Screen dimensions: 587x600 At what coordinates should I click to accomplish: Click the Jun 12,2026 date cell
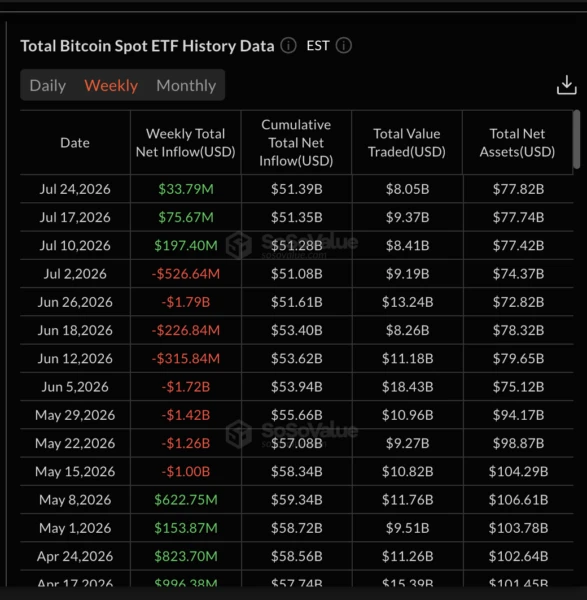pos(75,359)
